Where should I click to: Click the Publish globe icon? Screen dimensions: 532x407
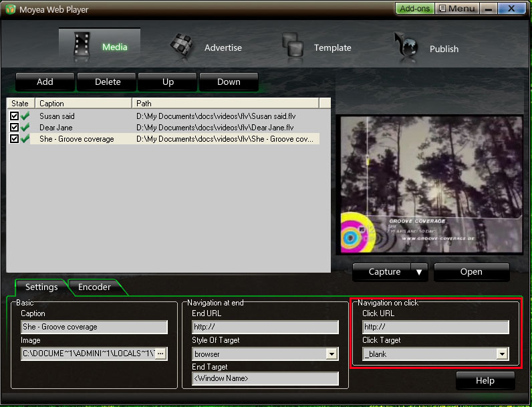(x=406, y=45)
